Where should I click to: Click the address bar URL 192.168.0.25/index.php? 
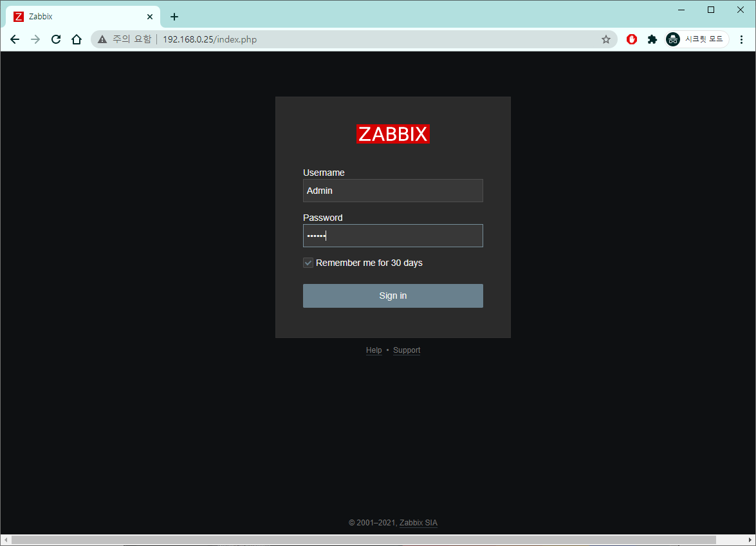[x=210, y=39]
